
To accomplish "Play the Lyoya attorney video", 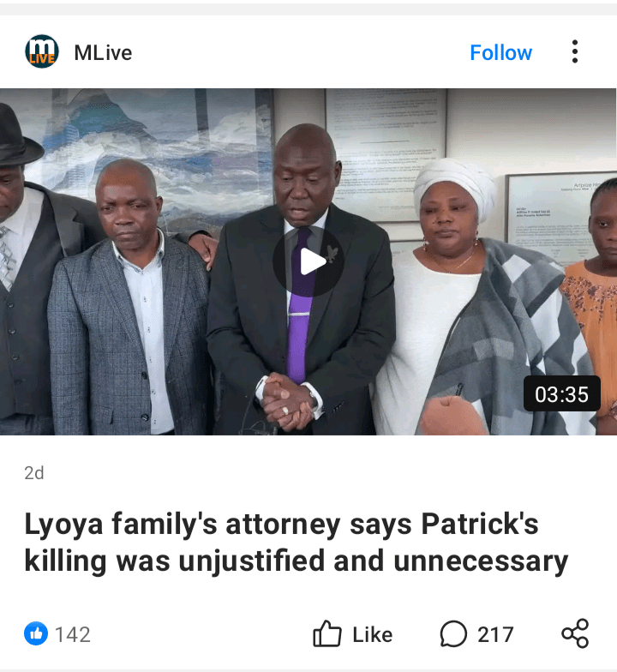I will tap(308, 261).
